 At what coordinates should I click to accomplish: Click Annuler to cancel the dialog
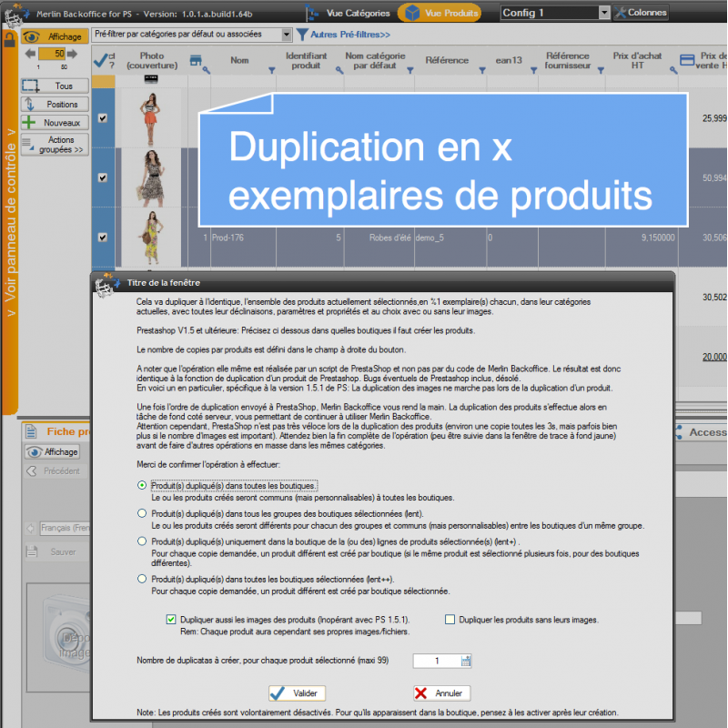coord(441,693)
